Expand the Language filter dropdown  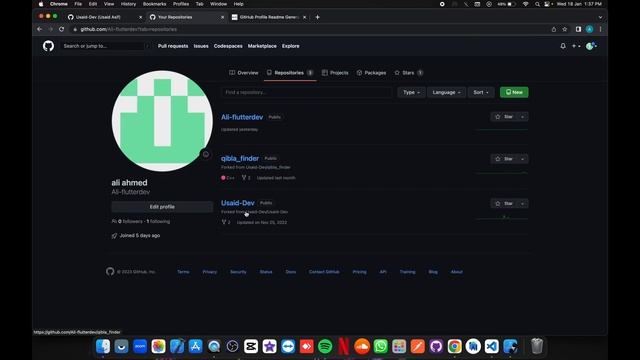pyautogui.click(x=446, y=92)
